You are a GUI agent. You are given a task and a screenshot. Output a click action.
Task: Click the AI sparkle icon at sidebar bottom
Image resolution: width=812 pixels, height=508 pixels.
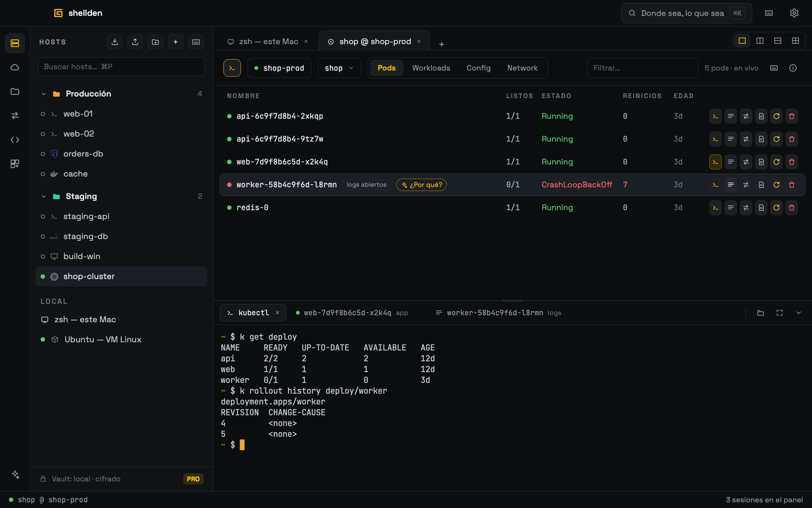(x=16, y=474)
